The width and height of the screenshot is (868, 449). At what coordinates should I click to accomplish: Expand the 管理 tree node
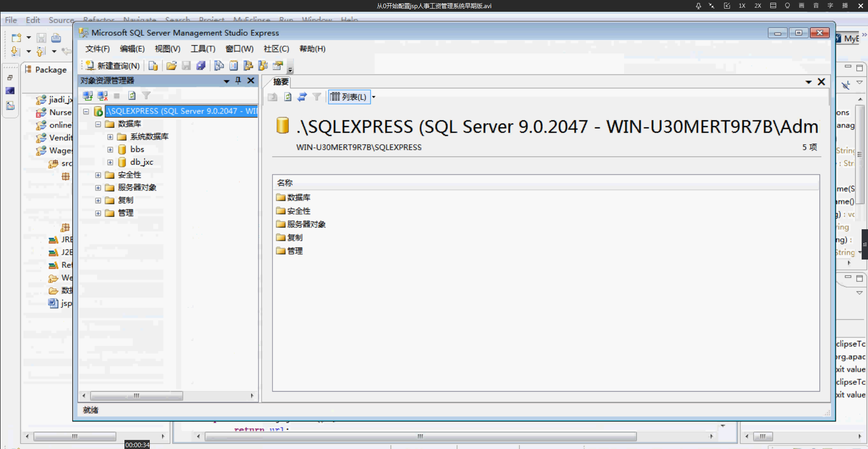pos(98,213)
